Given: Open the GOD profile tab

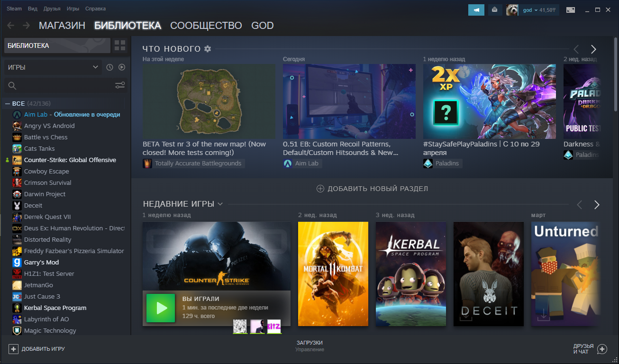Looking at the screenshot, I should tap(263, 26).
